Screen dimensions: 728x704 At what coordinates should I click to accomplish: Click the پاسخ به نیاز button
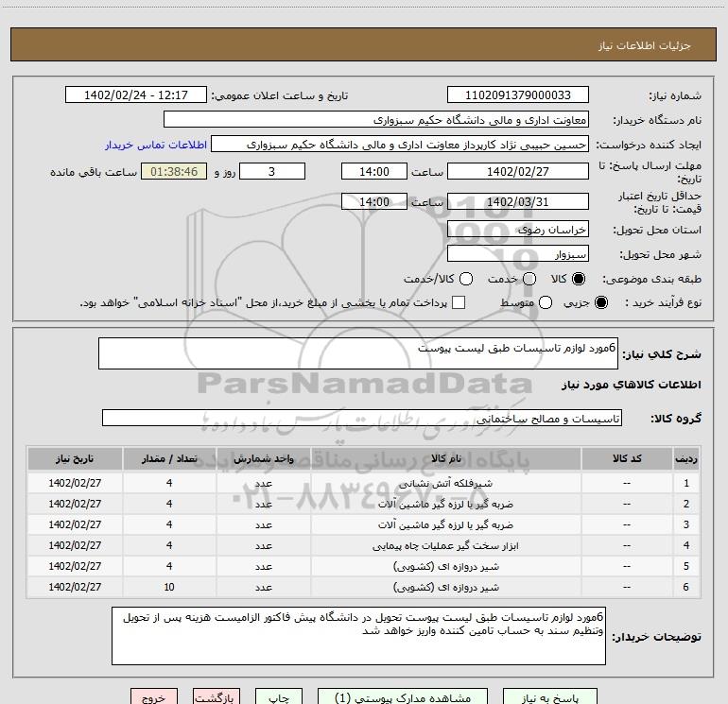pyautogui.click(x=550, y=697)
